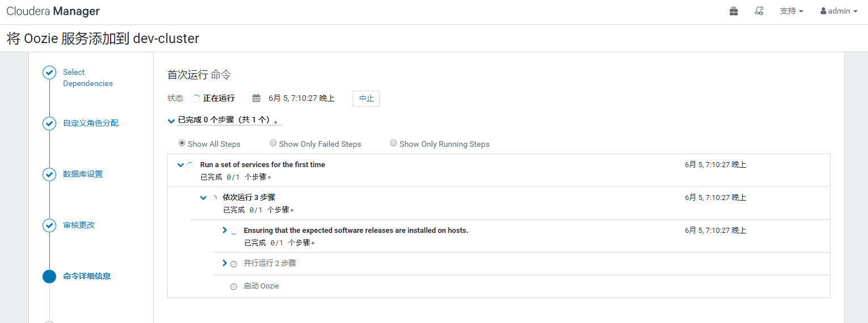This screenshot has height=323, width=868.
Task: Expand the Ensuring expected software releases step
Action: tap(225, 230)
